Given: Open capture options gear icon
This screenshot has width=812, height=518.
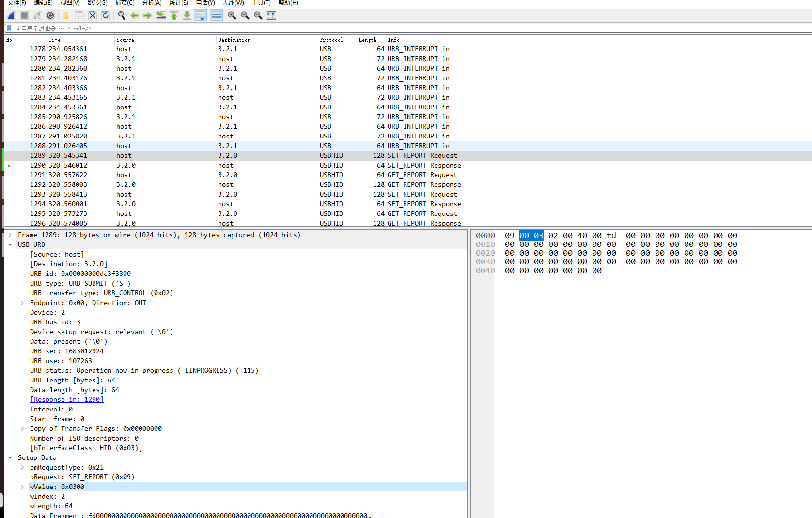Looking at the screenshot, I should click(50, 15).
